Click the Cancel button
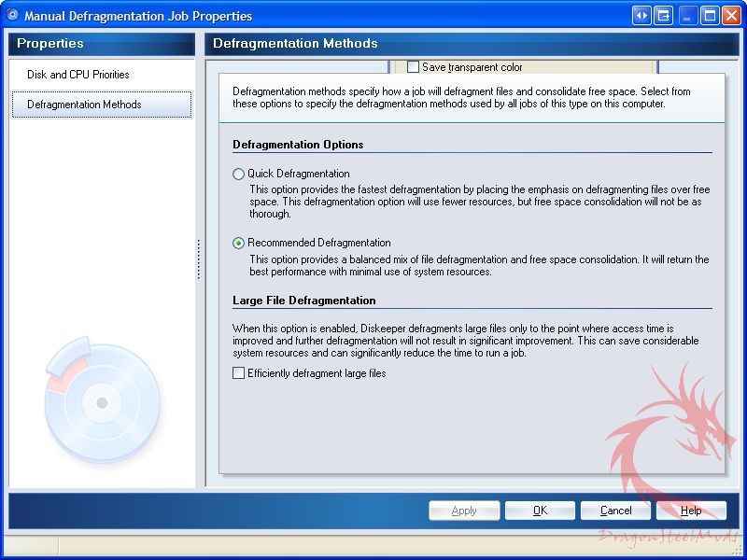 coord(615,511)
